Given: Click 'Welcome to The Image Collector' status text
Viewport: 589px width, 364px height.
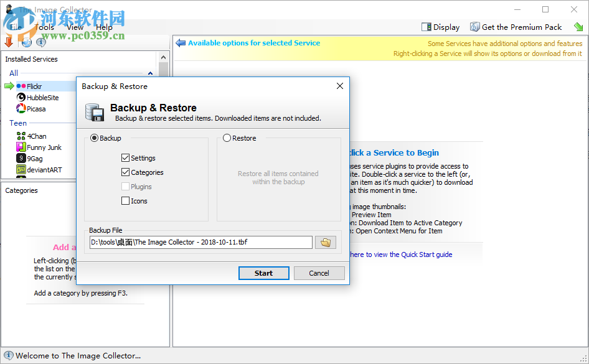Looking at the screenshot, I should (78, 356).
